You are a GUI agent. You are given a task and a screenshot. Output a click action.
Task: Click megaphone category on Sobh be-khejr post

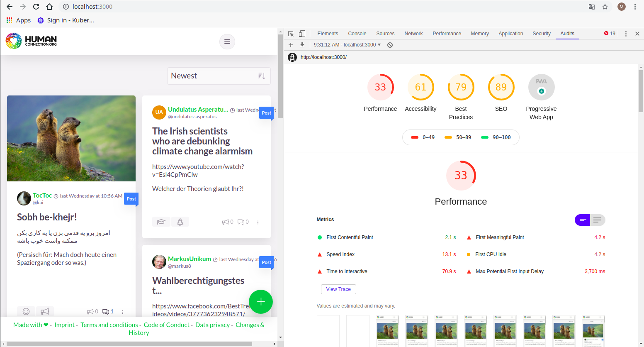45,311
